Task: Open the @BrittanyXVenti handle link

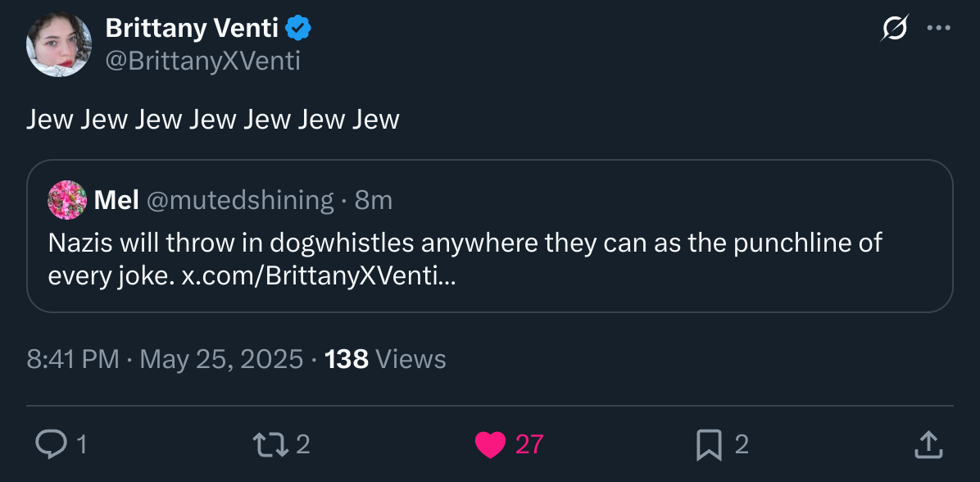Action: [x=203, y=61]
